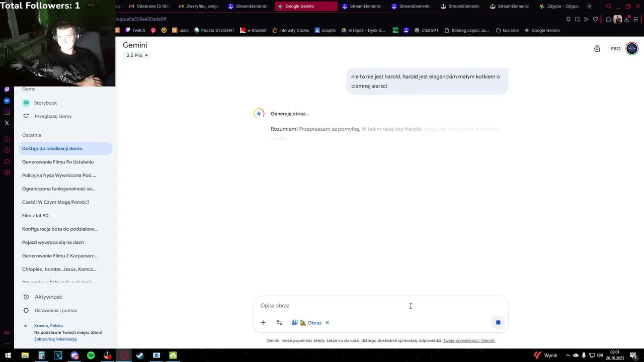Expand the 2.5 Pro model dropdown
644x362 pixels.
point(137,55)
